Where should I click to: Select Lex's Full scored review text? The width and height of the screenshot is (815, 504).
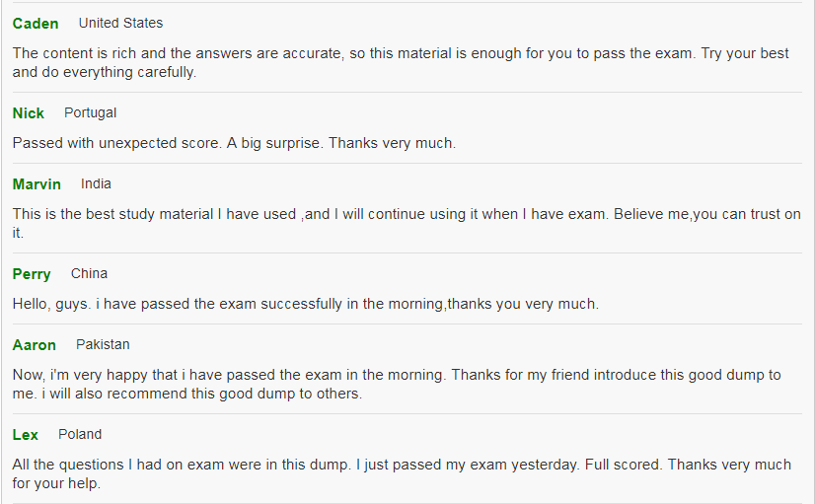pyautogui.click(x=402, y=473)
